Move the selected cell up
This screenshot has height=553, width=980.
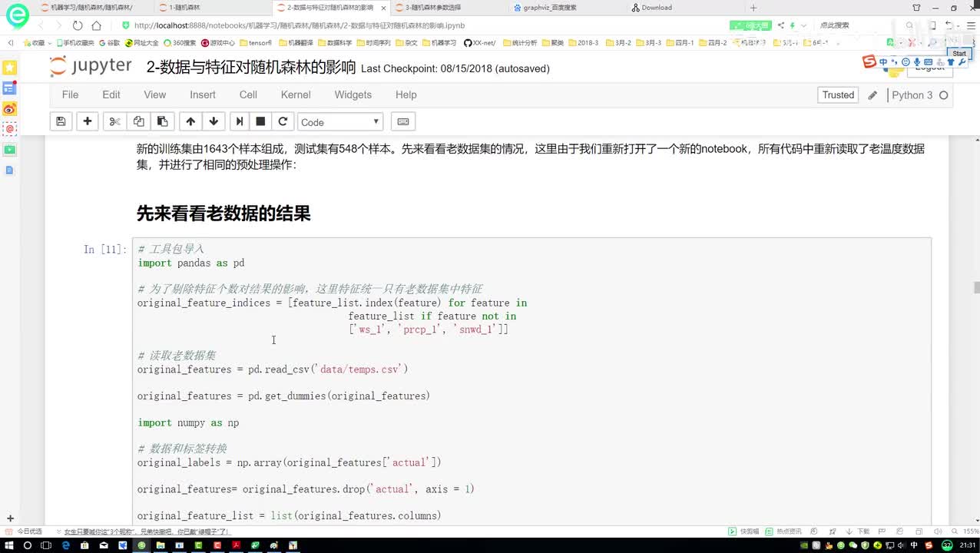(x=190, y=121)
